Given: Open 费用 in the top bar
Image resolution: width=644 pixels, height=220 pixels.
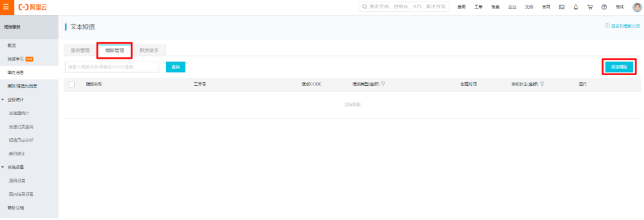Looking at the screenshot, I should tap(462, 7).
